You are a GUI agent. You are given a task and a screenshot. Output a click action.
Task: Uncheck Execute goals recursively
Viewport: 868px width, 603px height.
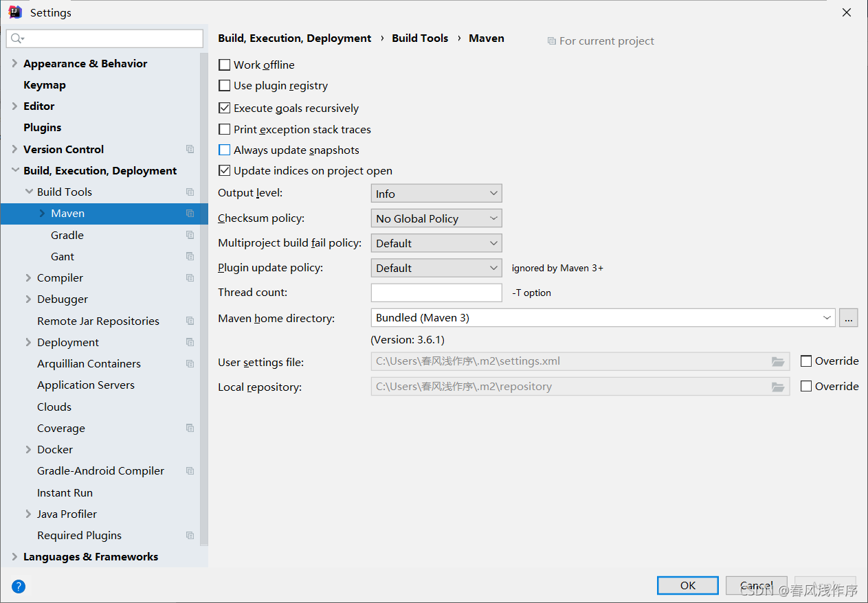(x=224, y=108)
